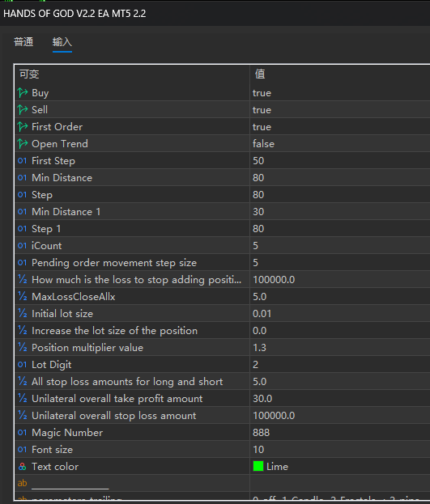Click the double icon beside Initial lot size
The height and width of the screenshot is (504, 430).
23,313
